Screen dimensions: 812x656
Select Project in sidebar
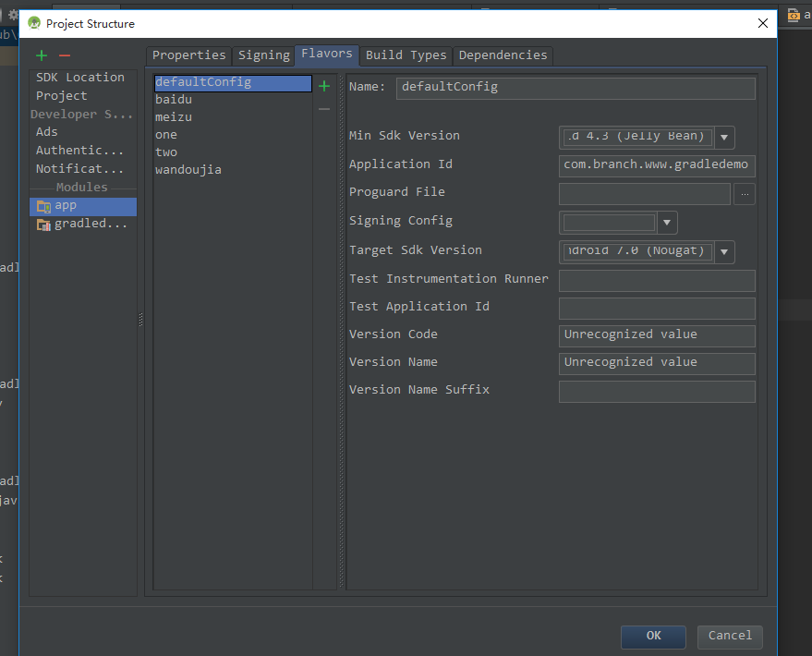tap(62, 96)
